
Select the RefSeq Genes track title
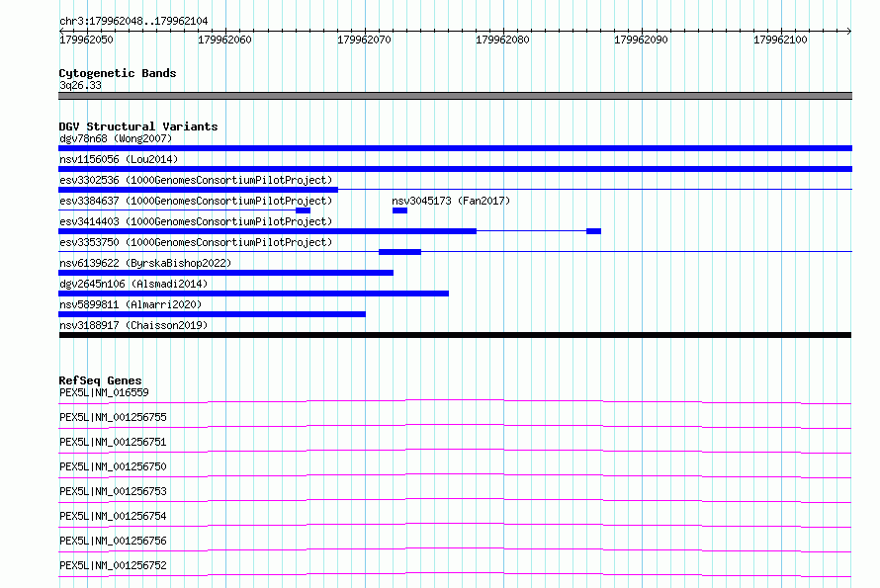101,380
